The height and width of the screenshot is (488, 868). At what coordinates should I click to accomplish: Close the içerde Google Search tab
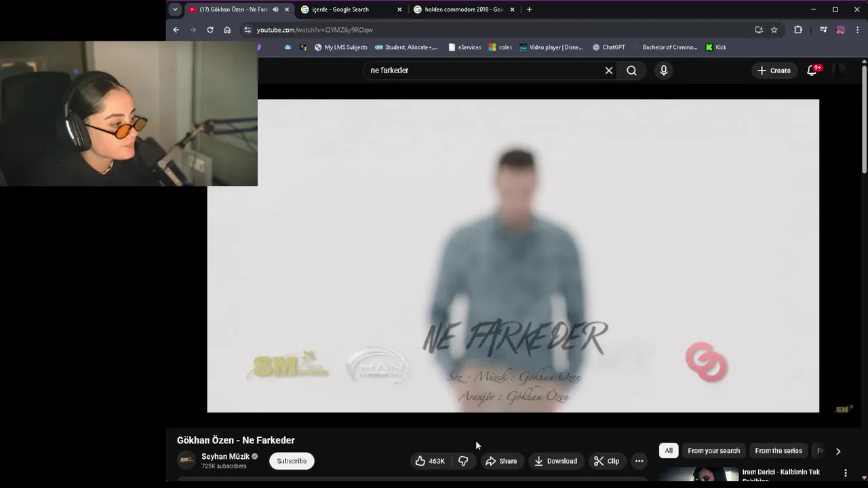(399, 9)
